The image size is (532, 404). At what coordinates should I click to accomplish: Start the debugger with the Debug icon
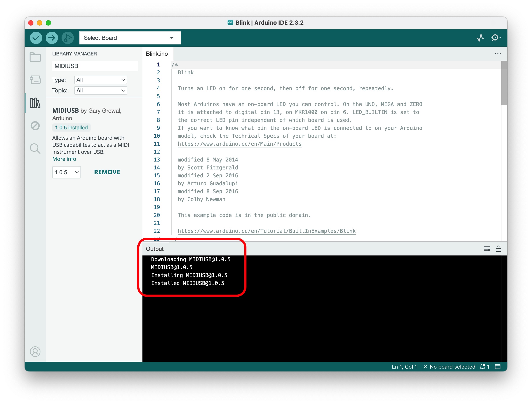[x=67, y=38]
